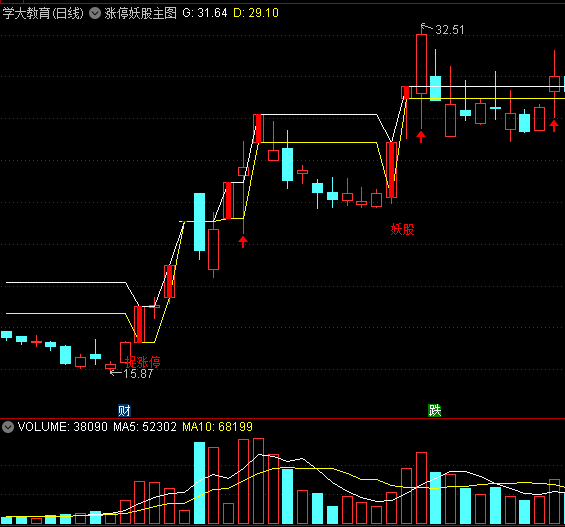
Task: Click the red up arrow under the last candle
Action: coord(554,126)
